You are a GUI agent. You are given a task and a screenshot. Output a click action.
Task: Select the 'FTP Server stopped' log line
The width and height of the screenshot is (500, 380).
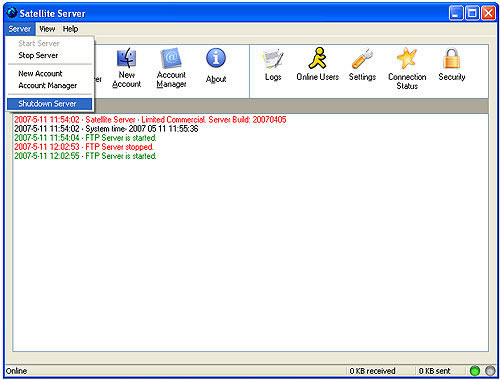coord(84,147)
